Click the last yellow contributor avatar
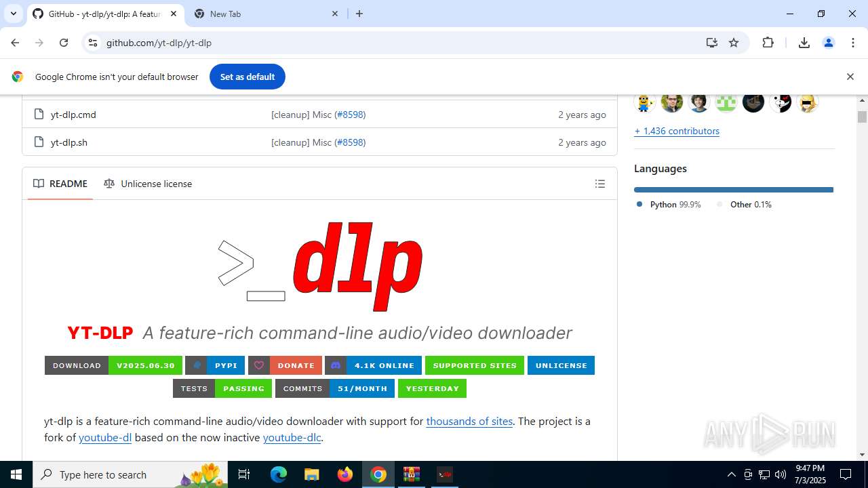This screenshot has height=488, width=868. [x=808, y=102]
